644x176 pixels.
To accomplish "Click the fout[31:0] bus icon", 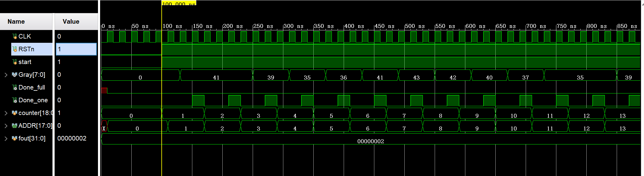I will point(15,138).
